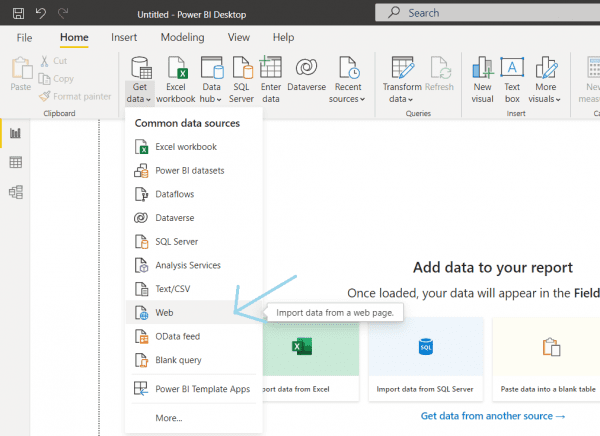Add a New visual from ribbon
Viewport: 600px width, 436px height.
tap(482, 79)
